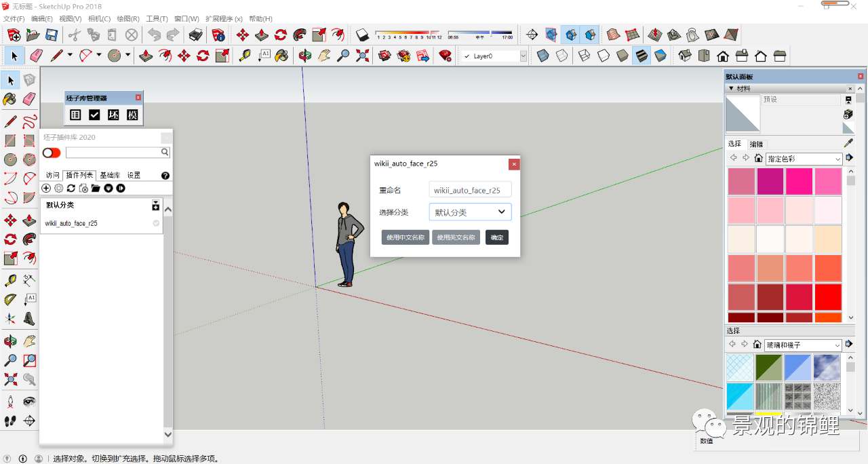Switch to Shaded With Textures style icon
The width and height of the screenshot is (868, 464).
point(641,56)
